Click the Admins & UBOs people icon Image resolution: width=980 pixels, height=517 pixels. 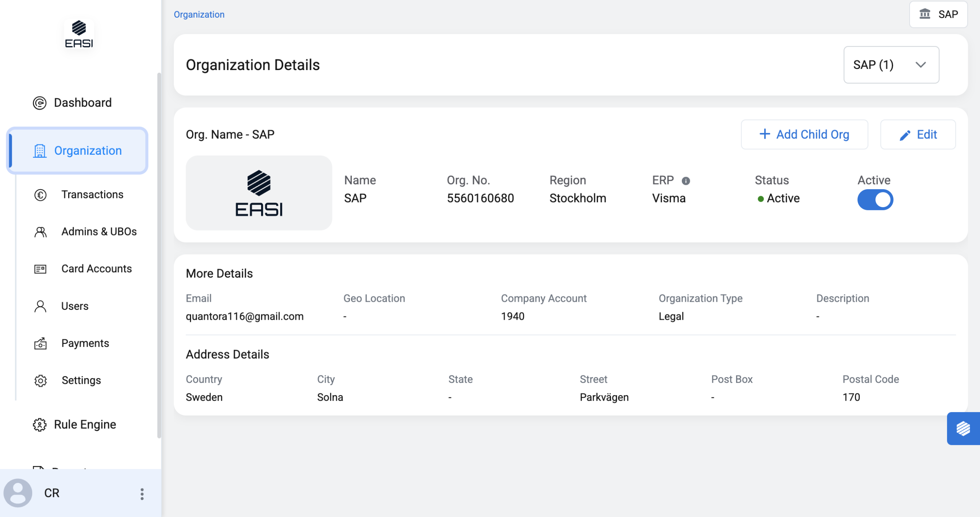40,232
